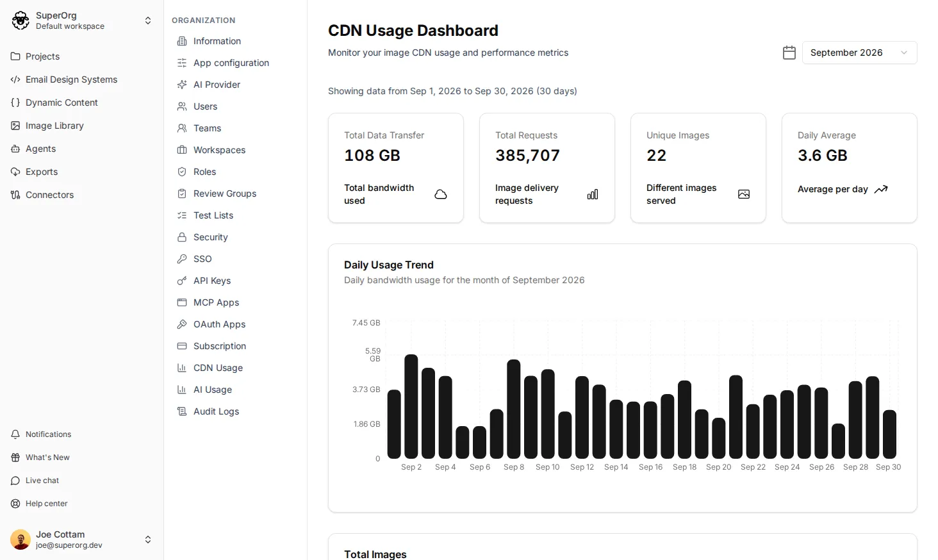Click the calendar icon beside month selector

789,53
